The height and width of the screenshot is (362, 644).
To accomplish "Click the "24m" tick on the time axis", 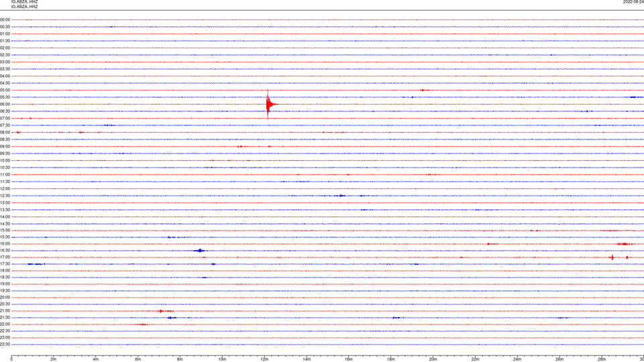I will [517, 359].
